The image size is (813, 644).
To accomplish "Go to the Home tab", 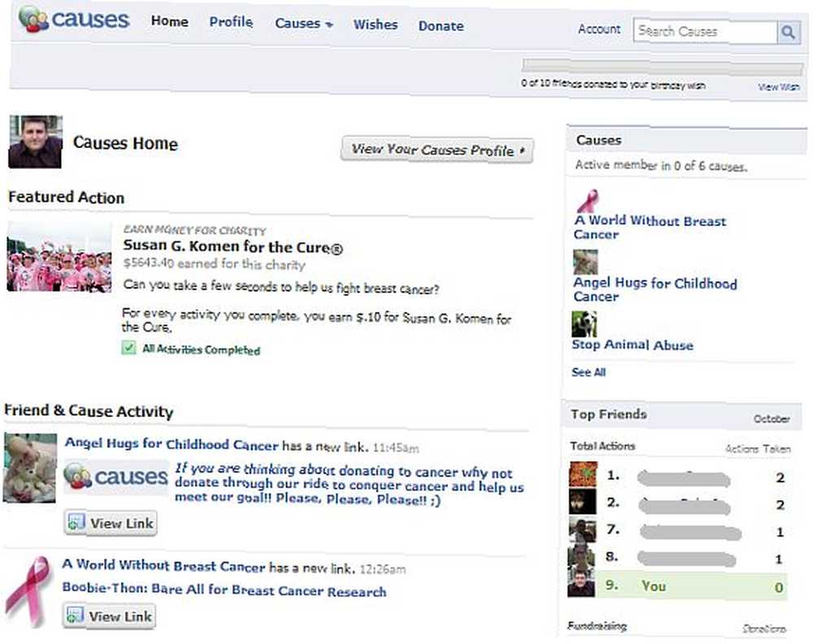I will point(170,21).
